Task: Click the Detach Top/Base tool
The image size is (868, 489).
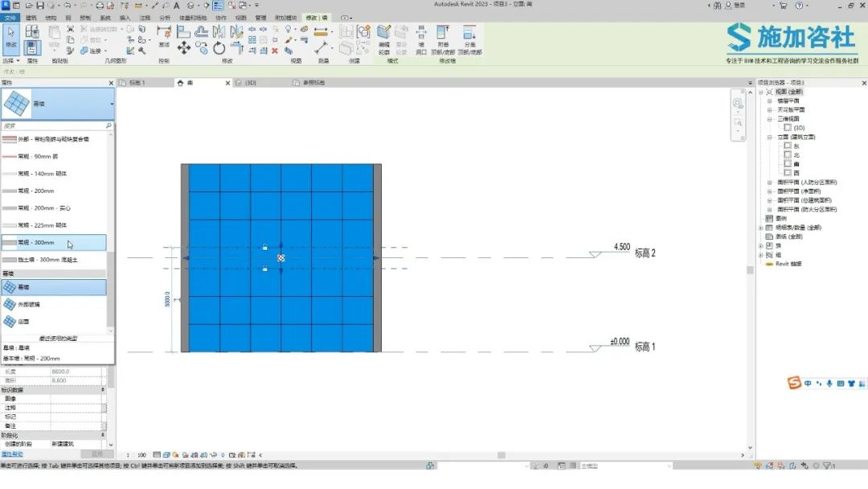Action: 469,39
